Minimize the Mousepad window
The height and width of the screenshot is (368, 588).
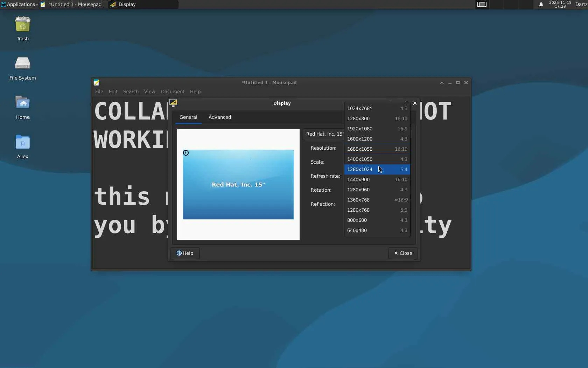(x=450, y=83)
